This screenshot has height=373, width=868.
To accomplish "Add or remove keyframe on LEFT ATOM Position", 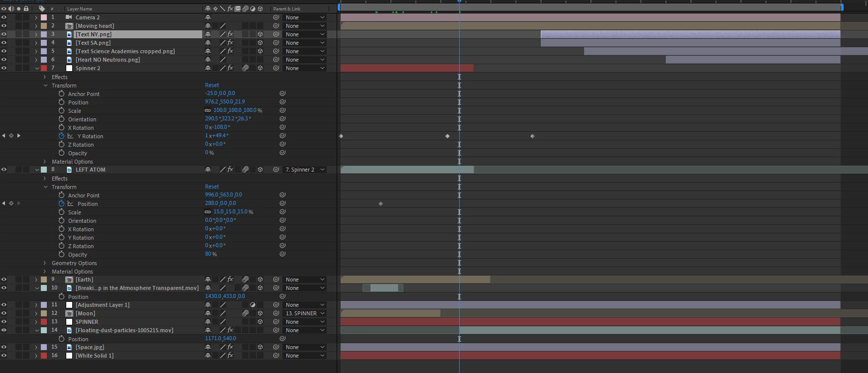I will pos(11,203).
